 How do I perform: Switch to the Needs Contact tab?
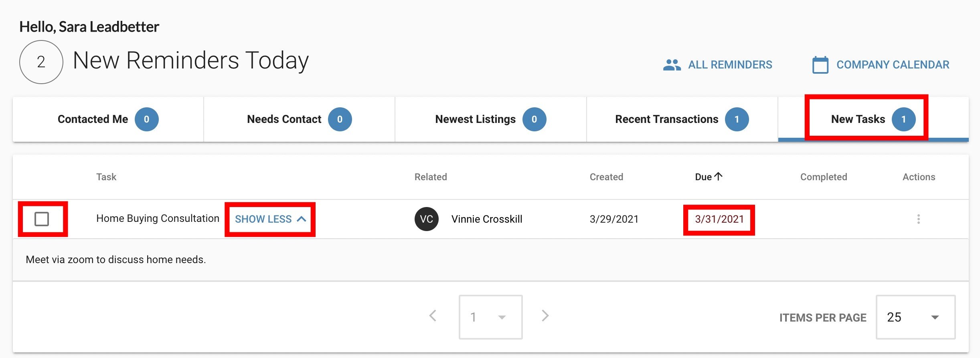(x=300, y=119)
